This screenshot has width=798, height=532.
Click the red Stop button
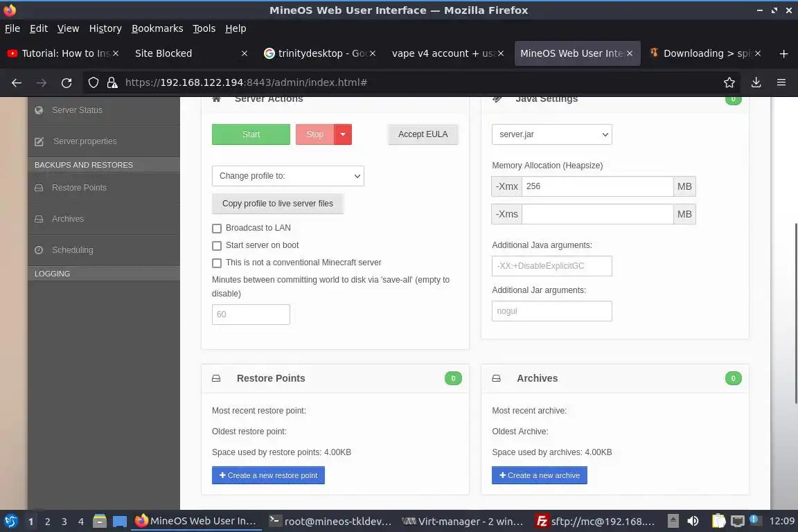[x=315, y=134]
